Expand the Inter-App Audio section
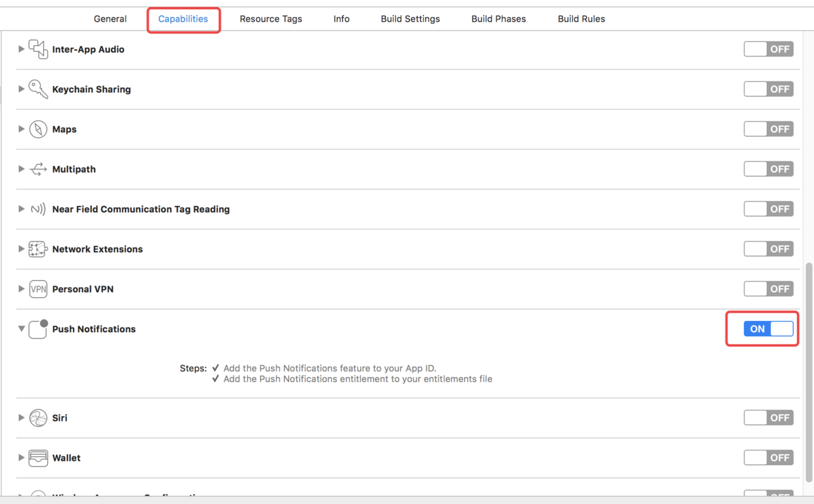Viewport: 814px width, 504px height. (x=21, y=49)
